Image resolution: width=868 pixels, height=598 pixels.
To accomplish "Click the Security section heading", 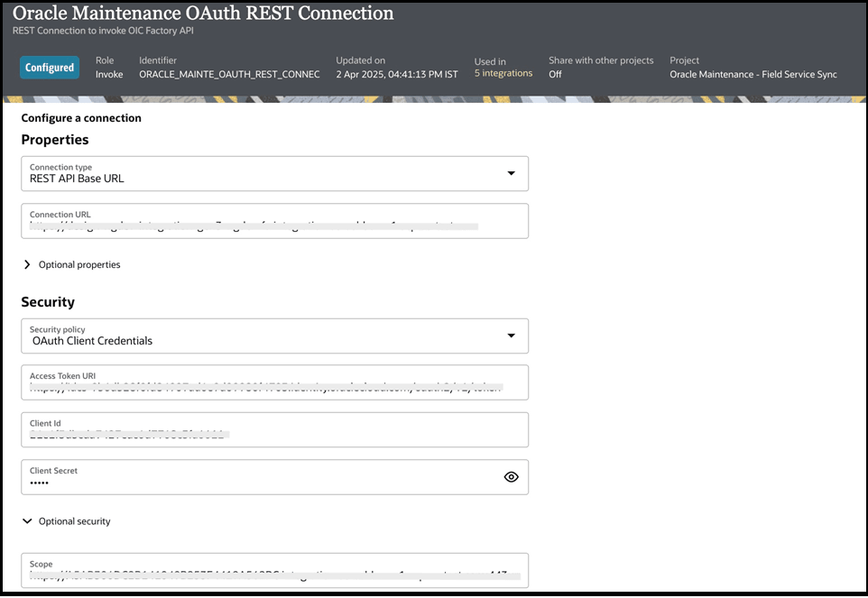I will click(x=48, y=302).
